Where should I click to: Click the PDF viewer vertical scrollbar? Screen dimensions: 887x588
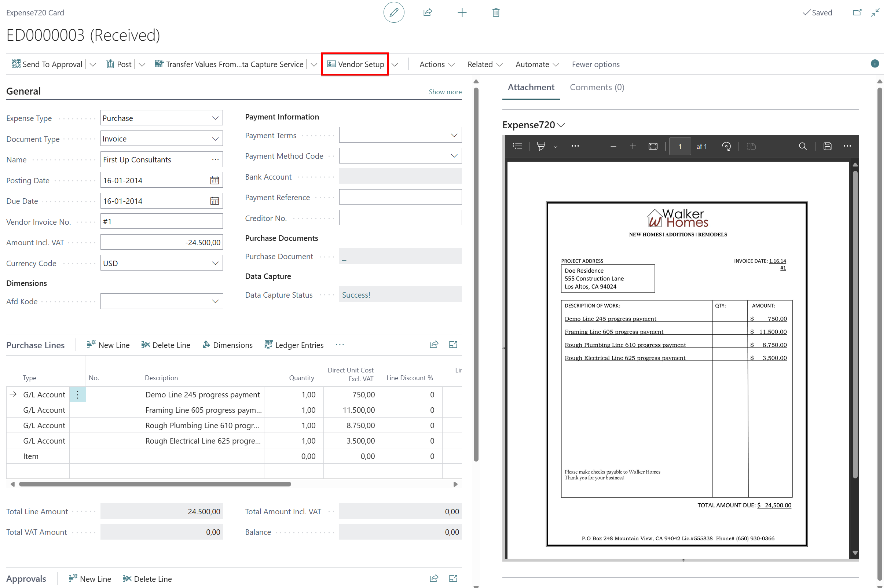pyautogui.click(x=855, y=325)
